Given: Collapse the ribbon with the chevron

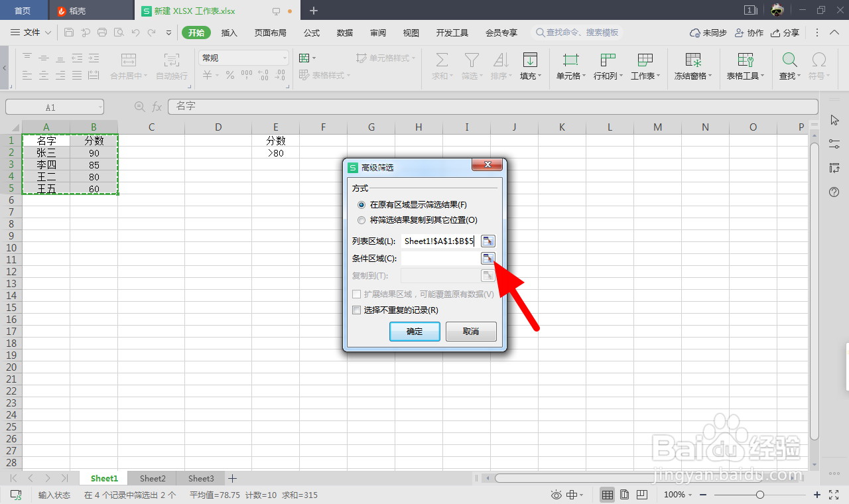Looking at the screenshot, I should click(835, 32).
